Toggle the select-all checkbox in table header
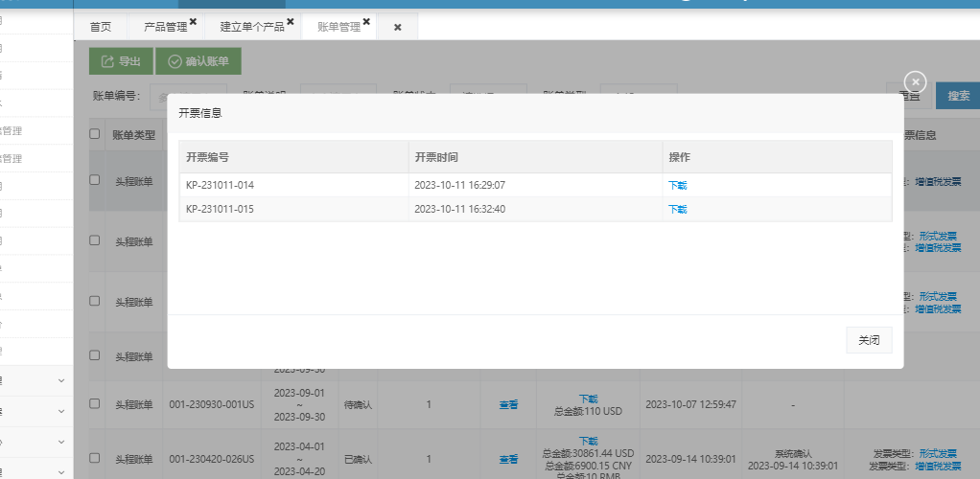980x479 pixels. pyautogui.click(x=94, y=134)
